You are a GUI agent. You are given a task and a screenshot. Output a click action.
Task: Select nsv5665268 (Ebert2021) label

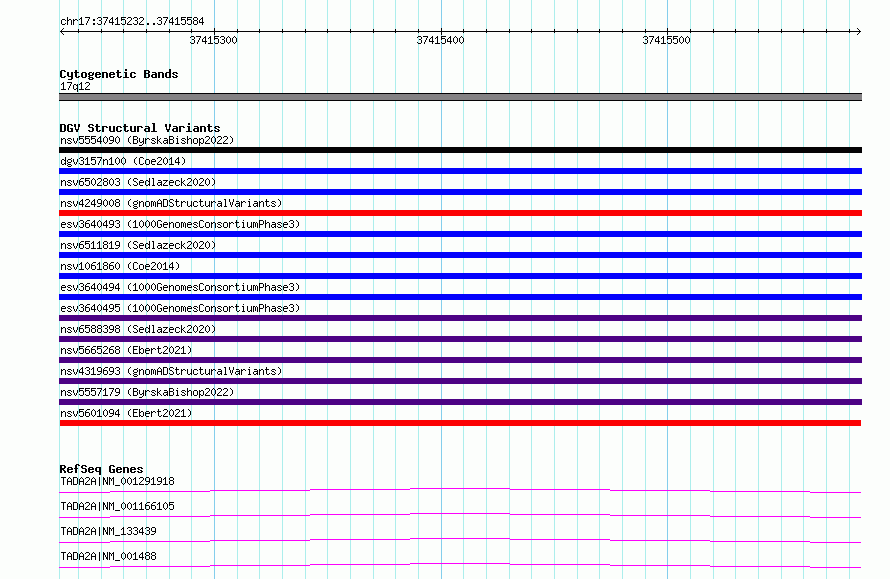coord(126,350)
